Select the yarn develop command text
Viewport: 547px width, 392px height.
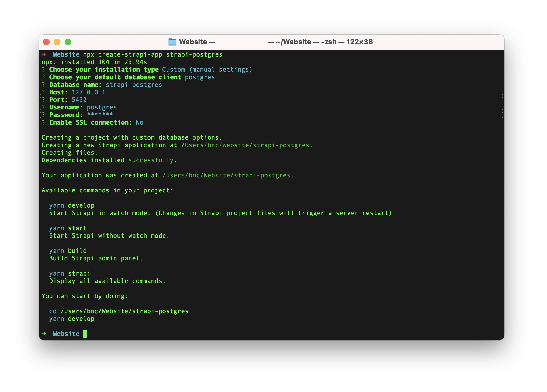tap(71, 205)
